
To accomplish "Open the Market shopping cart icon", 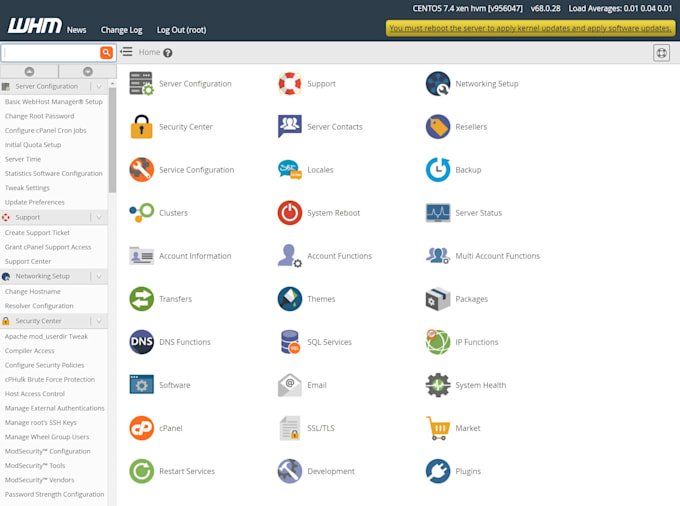I will pyautogui.click(x=438, y=428).
